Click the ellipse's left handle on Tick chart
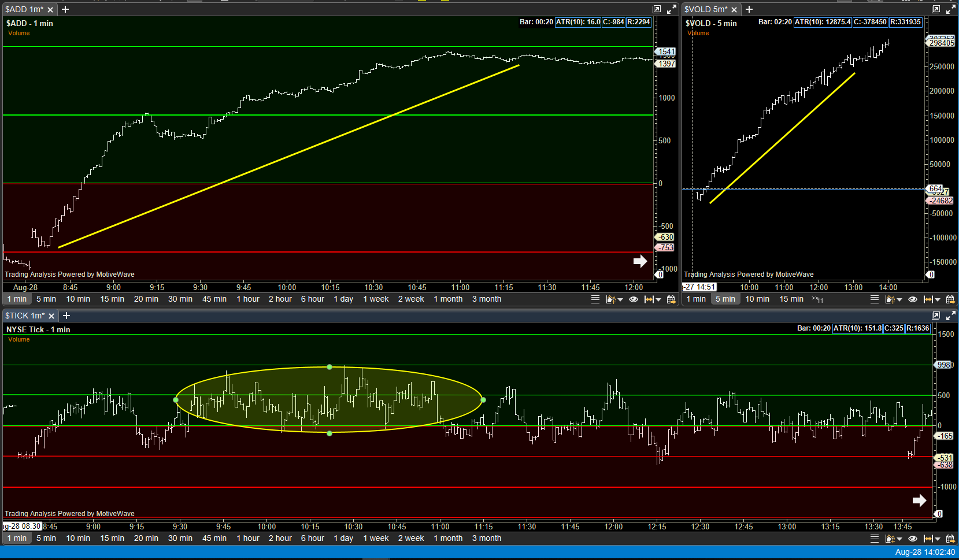The image size is (959, 560). click(x=176, y=400)
